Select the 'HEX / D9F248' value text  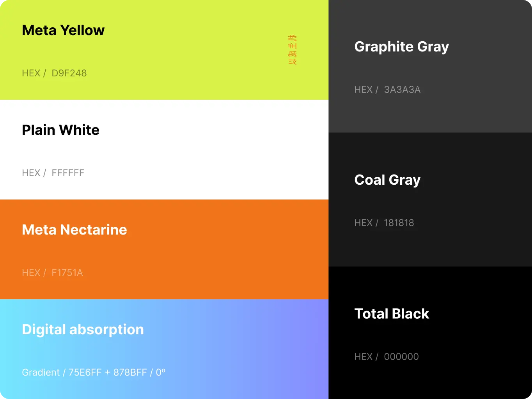coord(54,73)
